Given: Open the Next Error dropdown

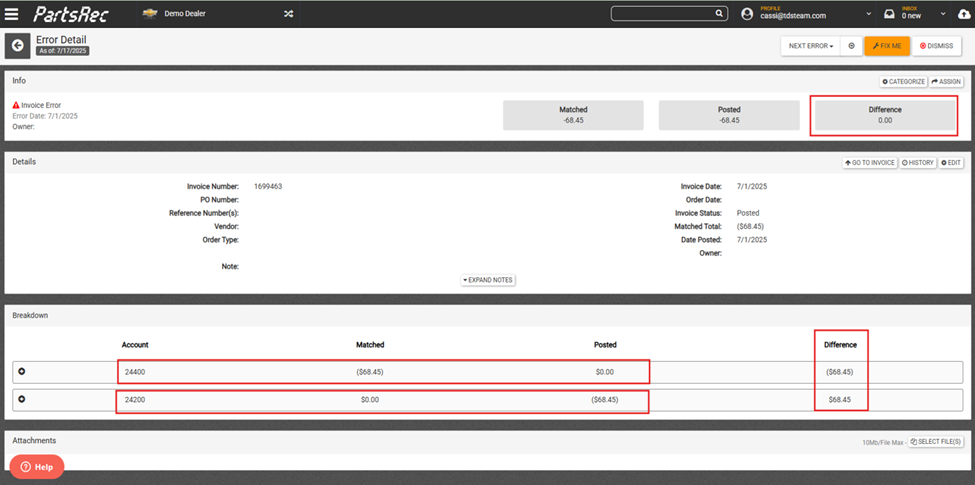Looking at the screenshot, I should [x=811, y=46].
